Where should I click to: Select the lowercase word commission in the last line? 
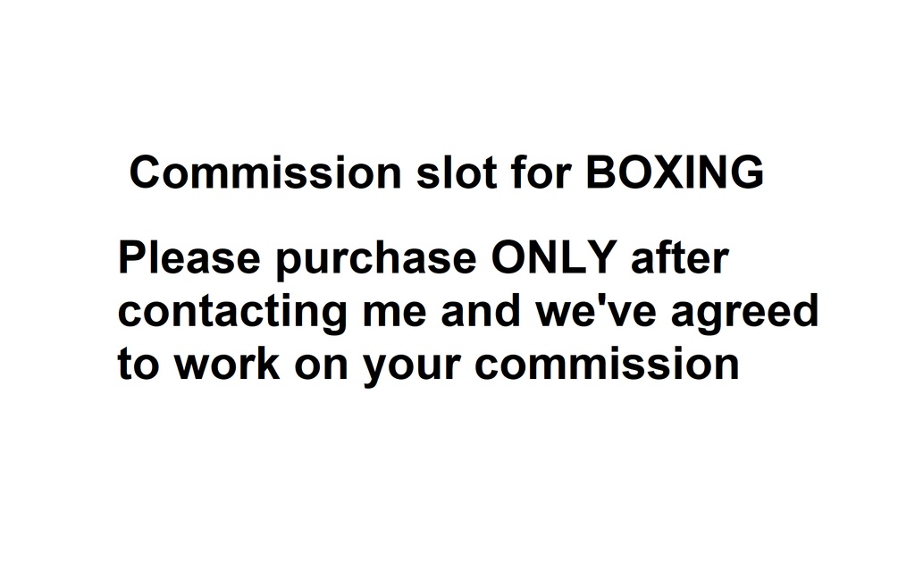(607, 363)
